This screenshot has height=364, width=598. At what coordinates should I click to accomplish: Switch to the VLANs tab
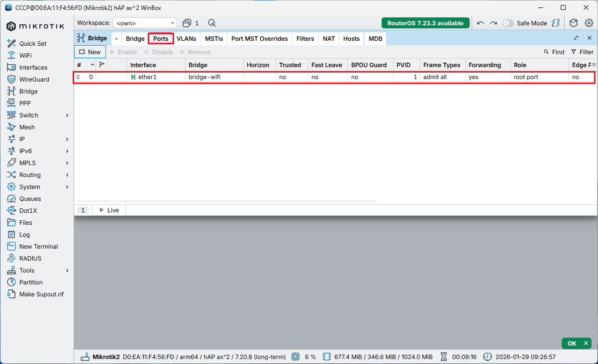(187, 39)
